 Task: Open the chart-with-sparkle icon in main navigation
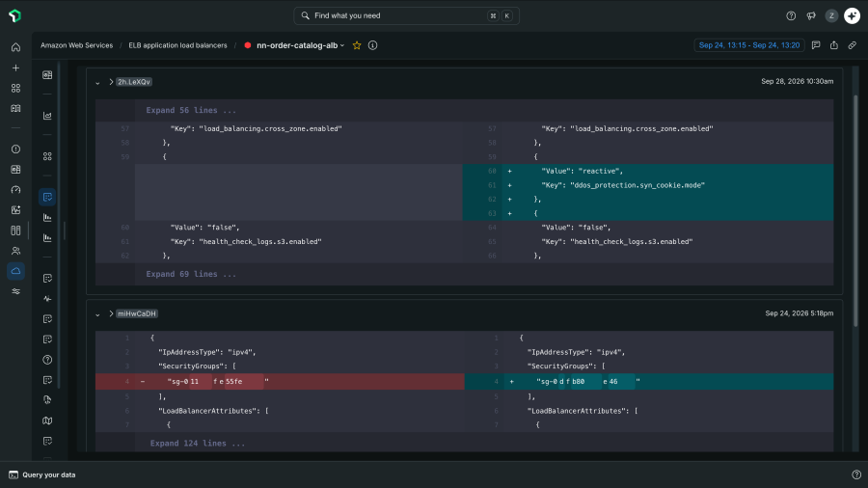(15, 209)
